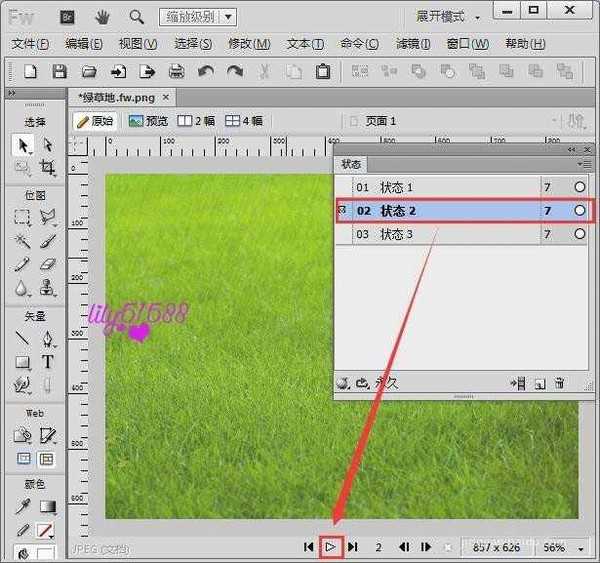Toggle the circle marker on 状态 3 row
600x563 pixels.
579,234
